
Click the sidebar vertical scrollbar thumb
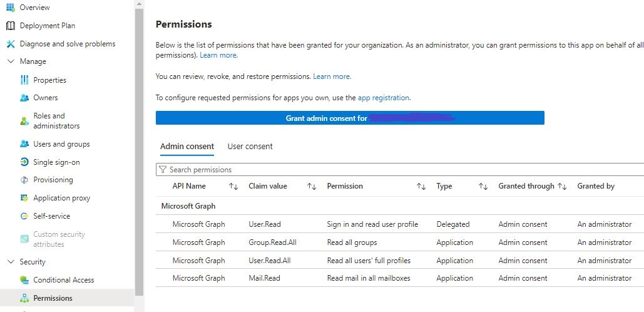(139, 152)
